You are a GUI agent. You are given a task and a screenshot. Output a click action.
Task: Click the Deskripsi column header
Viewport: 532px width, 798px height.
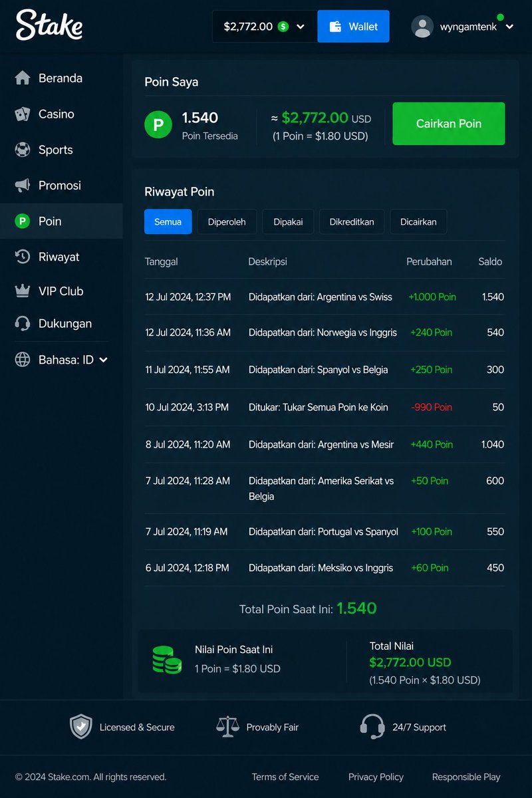point(268,261)
